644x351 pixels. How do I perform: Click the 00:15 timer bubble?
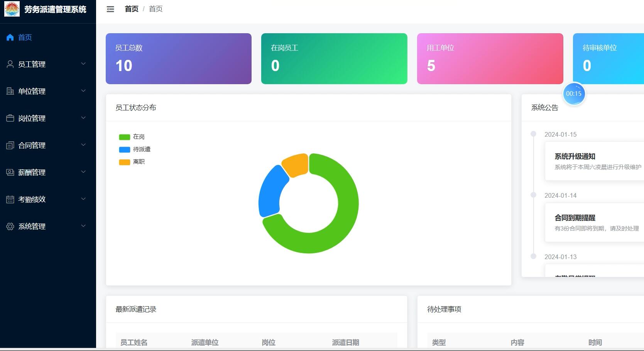[x=574, y=93]
